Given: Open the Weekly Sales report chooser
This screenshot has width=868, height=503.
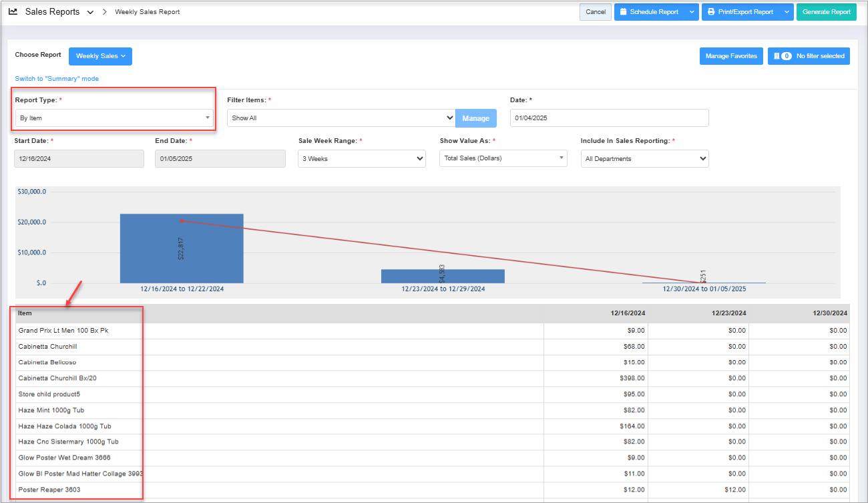Looking at the screenshot, I should click(100, 56).
